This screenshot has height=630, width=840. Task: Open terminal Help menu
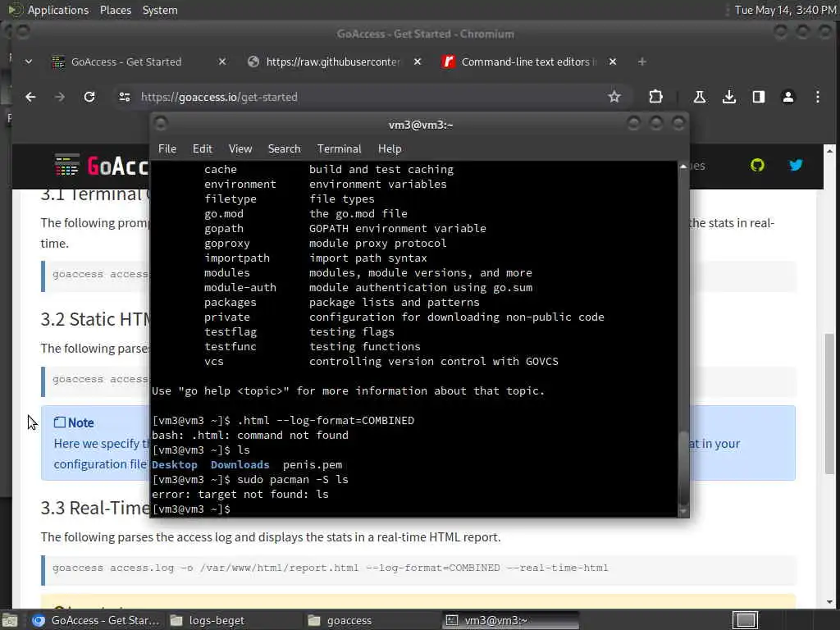390,148
